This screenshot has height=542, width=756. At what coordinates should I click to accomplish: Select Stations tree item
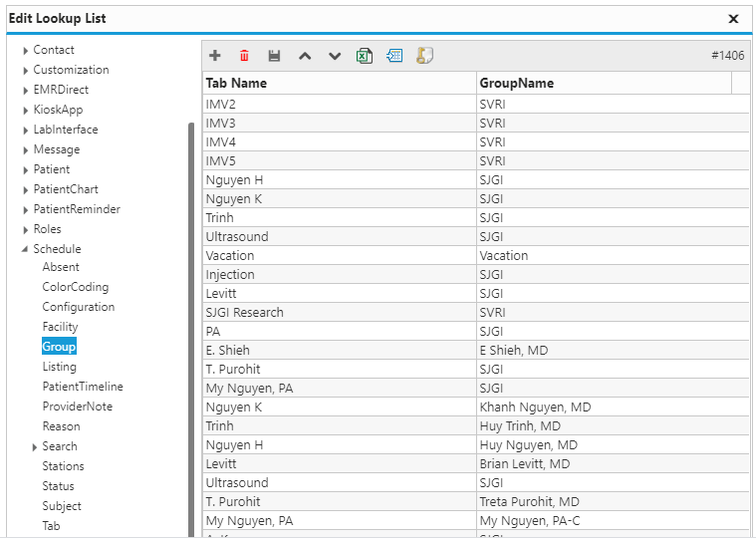click(x=63, y=466)
